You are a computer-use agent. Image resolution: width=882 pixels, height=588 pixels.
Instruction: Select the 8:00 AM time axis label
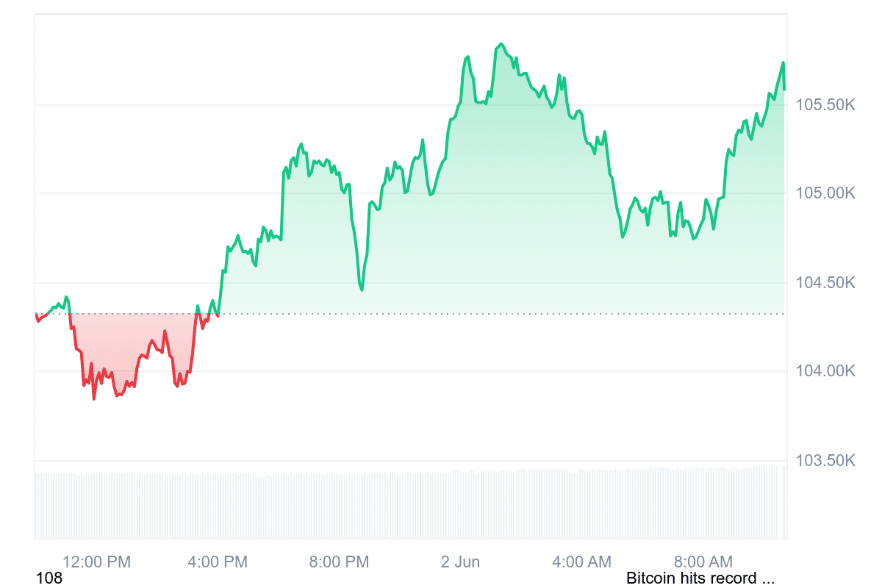pyautogui.click(x=703, y=562)
